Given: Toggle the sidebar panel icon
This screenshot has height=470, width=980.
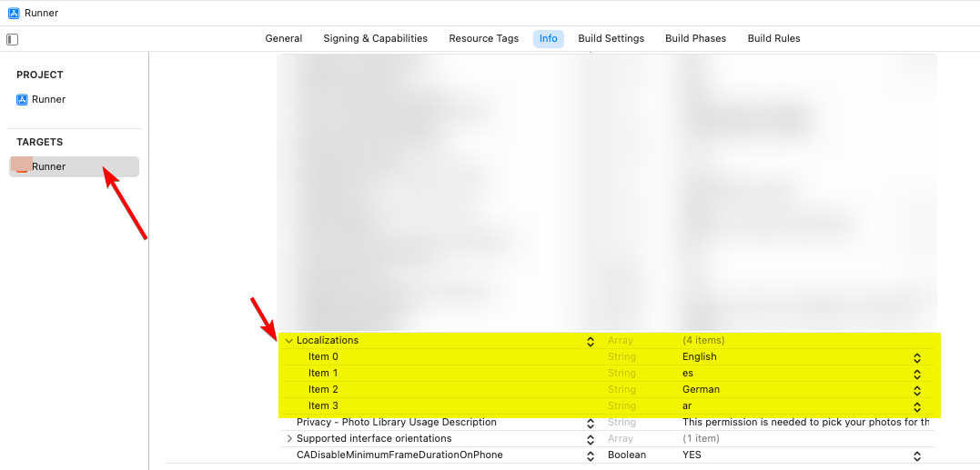Looking at the screenshot, I should point(13,39).
